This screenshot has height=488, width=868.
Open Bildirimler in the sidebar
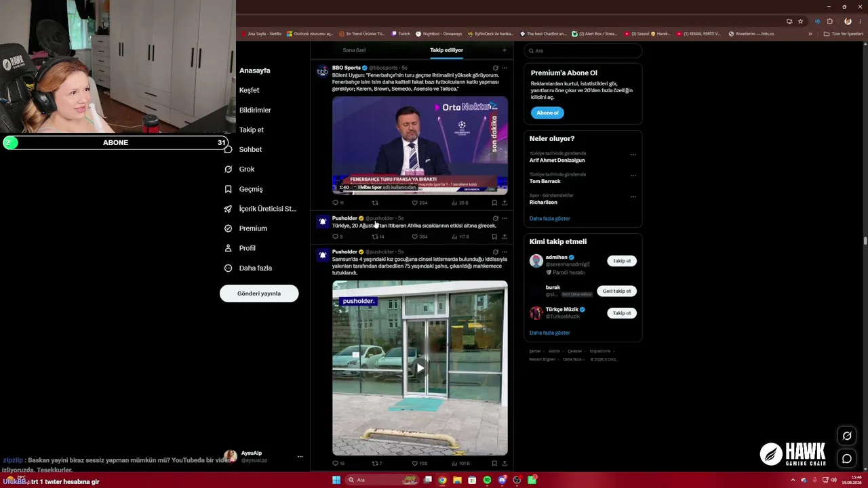255,110
